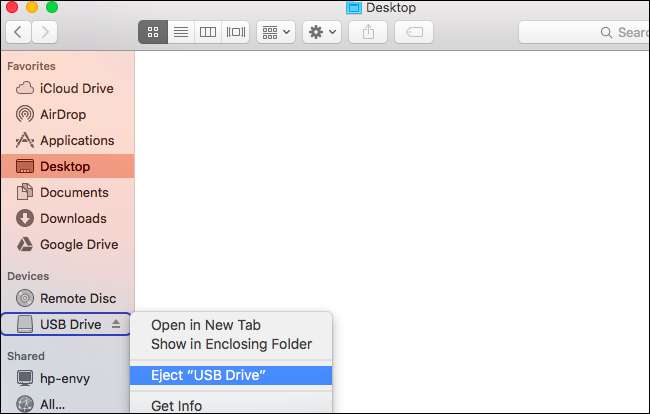Go back with the left arrow button
Viewport: 650px width, 414px height.
[x=18, y=32]
